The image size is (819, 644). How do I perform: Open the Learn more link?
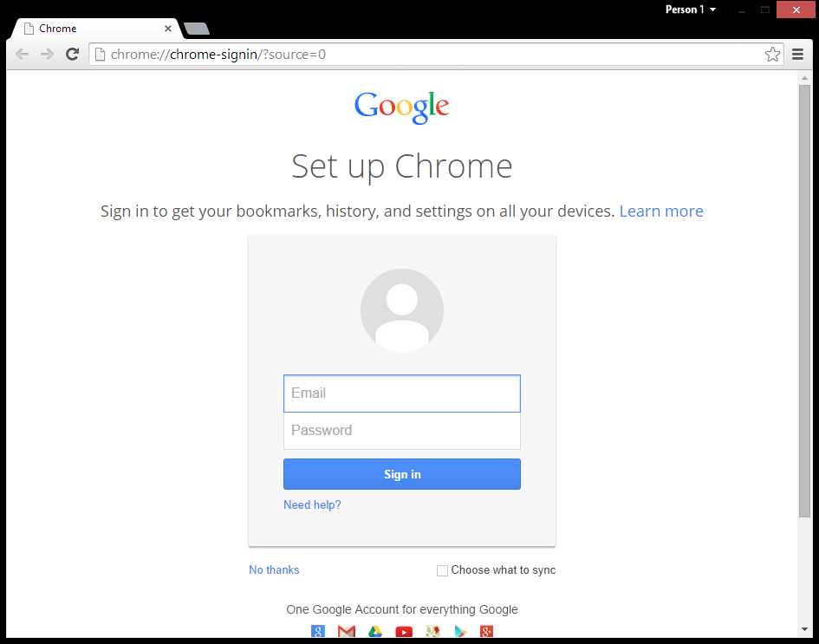click(661, 211)
